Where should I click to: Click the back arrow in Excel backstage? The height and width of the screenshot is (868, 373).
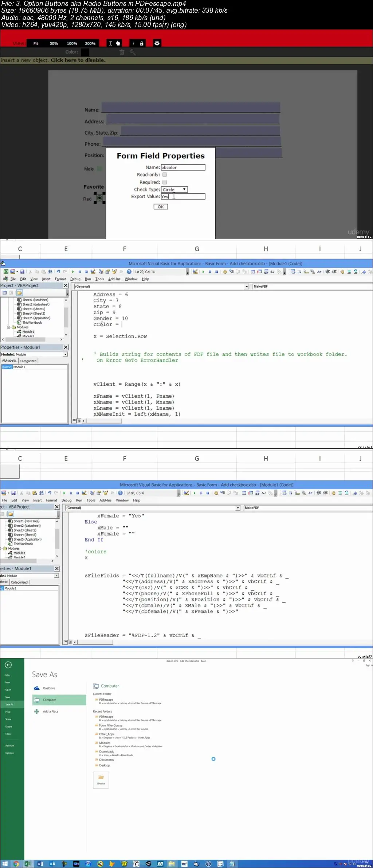8,665
